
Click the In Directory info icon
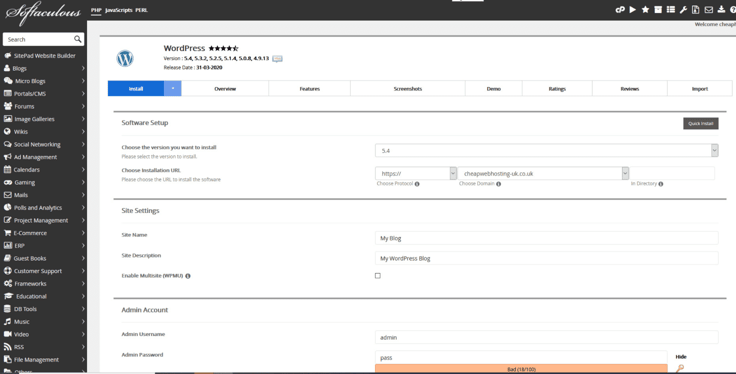(x=660, y=184)
